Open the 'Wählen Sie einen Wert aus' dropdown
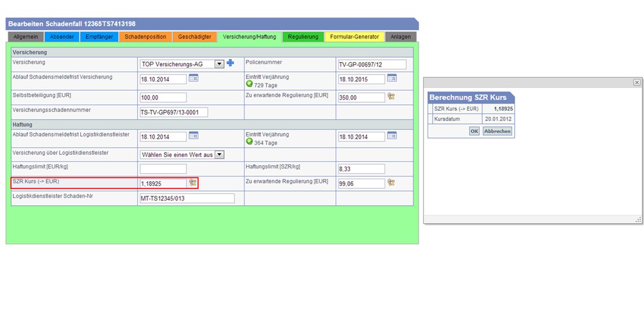The width and height of the screenshot is (644, 328). tap(220, 154)
